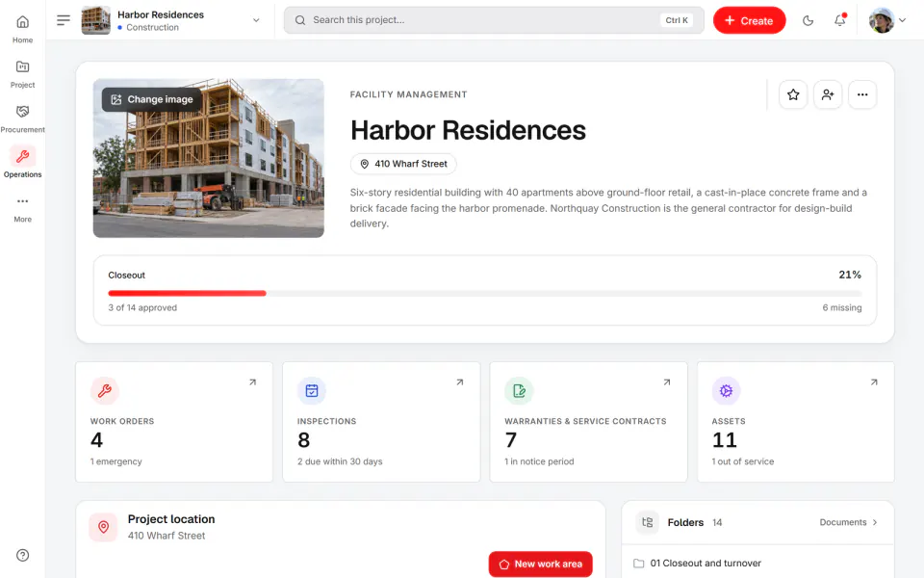Click 1 out of service text

(x=743, y=461)
